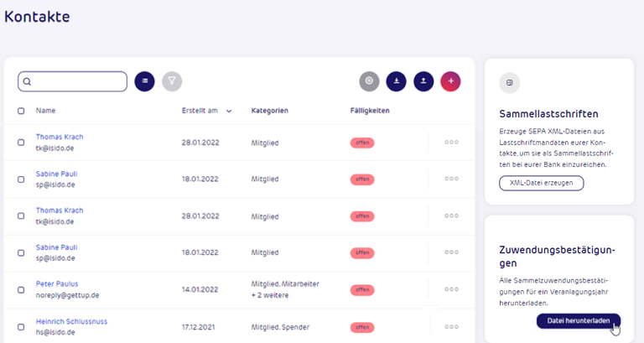
Task: Click the upload contacts arrow icon
Action: tap(423, 81)
